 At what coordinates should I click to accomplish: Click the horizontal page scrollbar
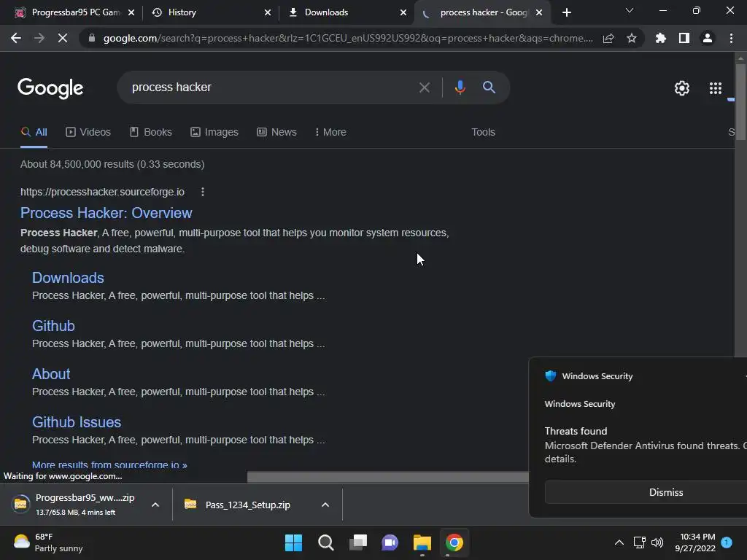388,477
